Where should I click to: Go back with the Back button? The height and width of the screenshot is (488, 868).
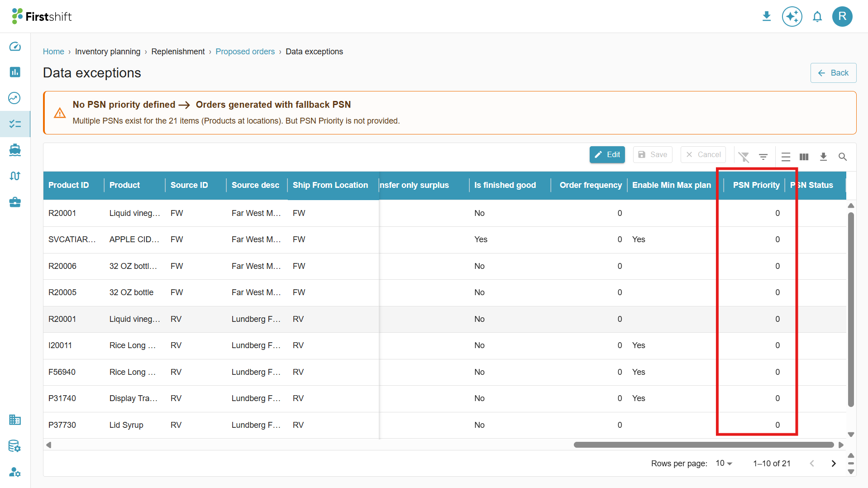833,73
